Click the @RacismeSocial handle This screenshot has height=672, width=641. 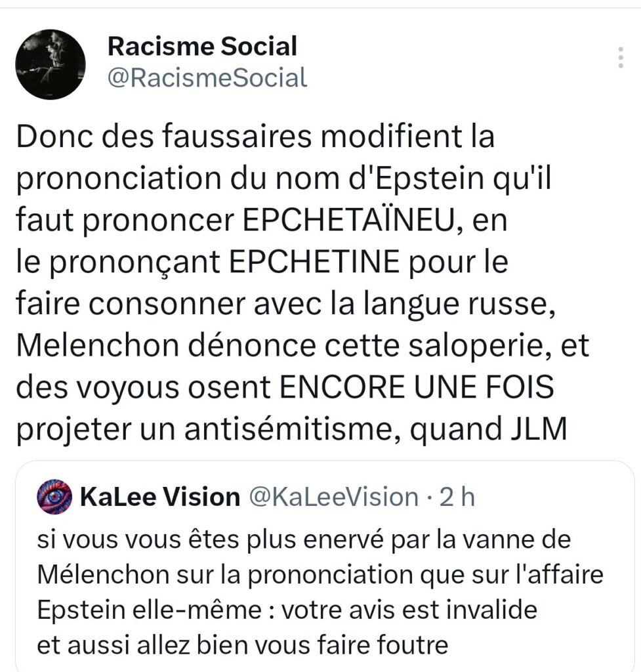pos(207,78)
